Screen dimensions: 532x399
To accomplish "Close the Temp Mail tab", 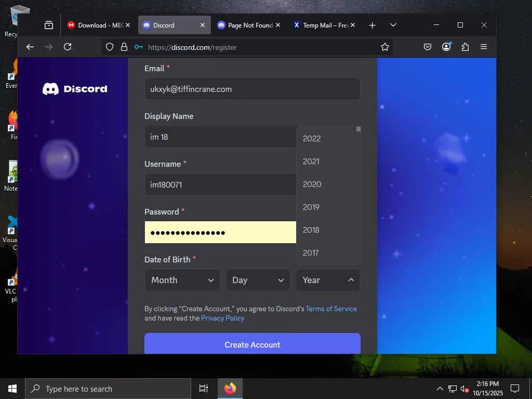I will click(x=353, y=25).
